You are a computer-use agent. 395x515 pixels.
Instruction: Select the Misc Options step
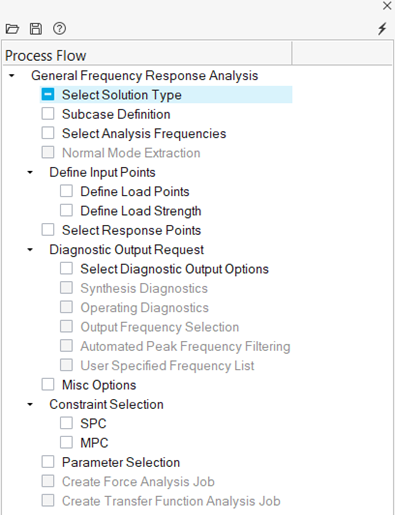(99, 385)
